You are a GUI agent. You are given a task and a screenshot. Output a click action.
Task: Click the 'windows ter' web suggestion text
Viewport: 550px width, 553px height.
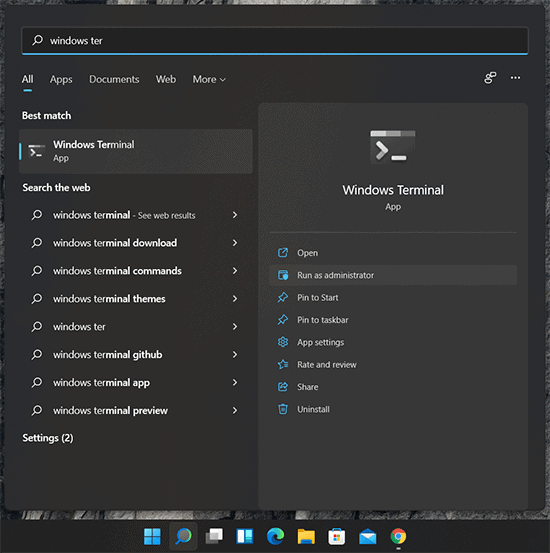(79, 327)
